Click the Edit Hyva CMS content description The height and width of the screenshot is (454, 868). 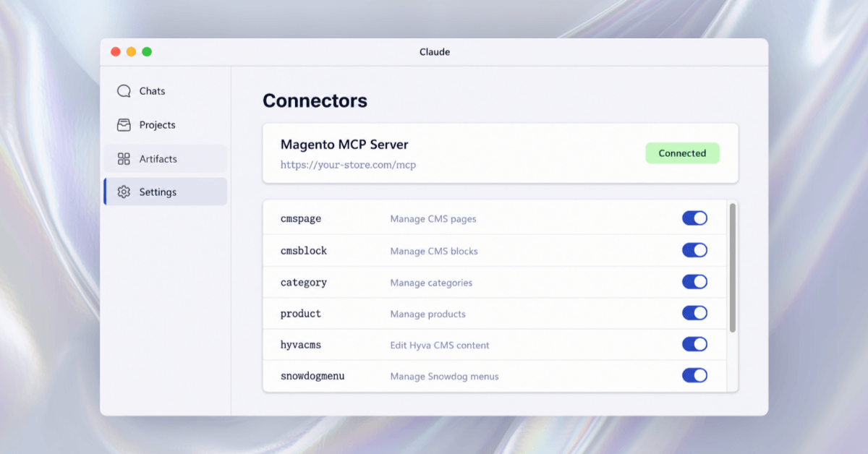pos(440,345)
